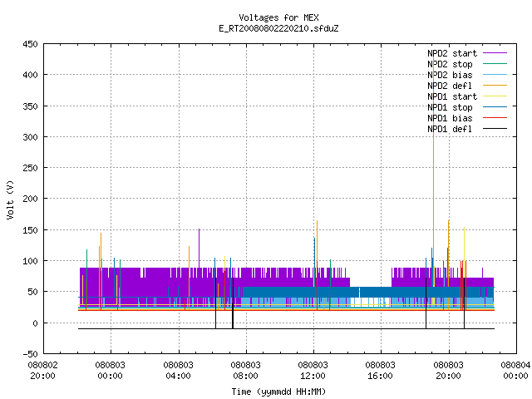Click the '080804 00:00' time tick label

click(515, 371)
